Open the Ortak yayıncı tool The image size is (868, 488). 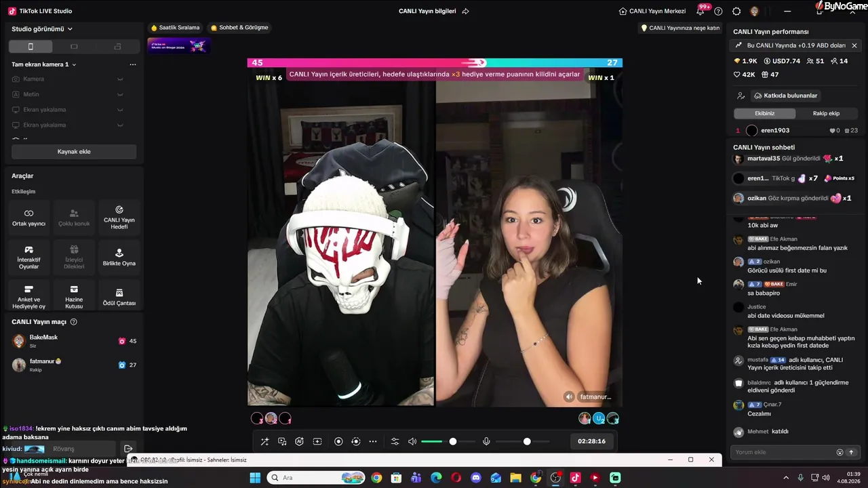pyautogui.click(x=28, y=218)
